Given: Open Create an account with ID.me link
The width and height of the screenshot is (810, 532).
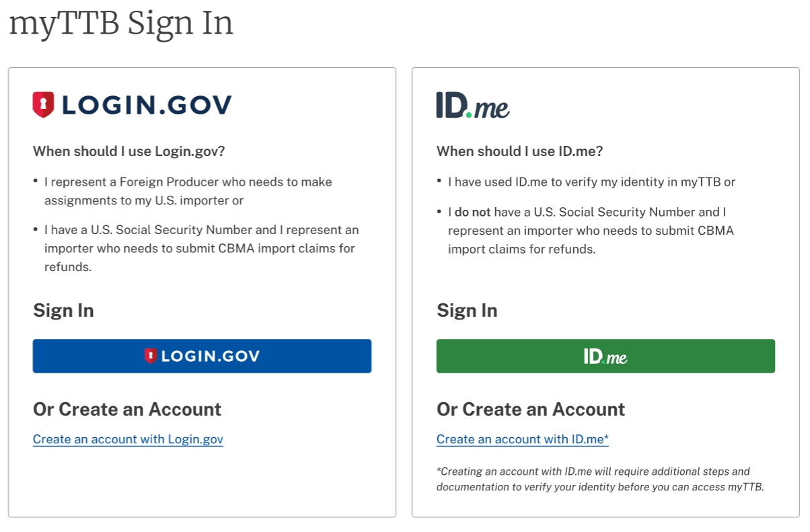Looking at the screenshot, I should [522, 439].
